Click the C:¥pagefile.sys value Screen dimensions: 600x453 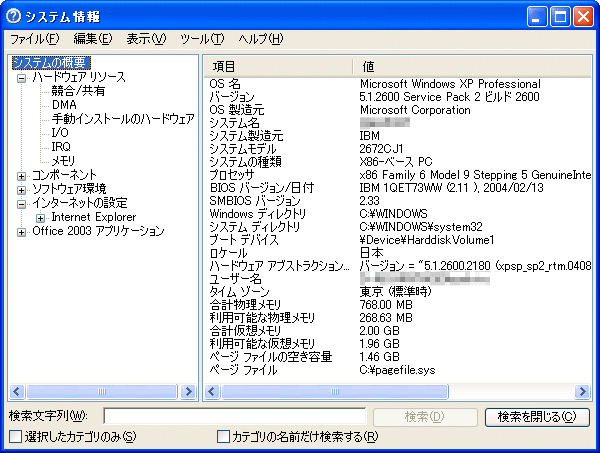(x=397, y=370)
